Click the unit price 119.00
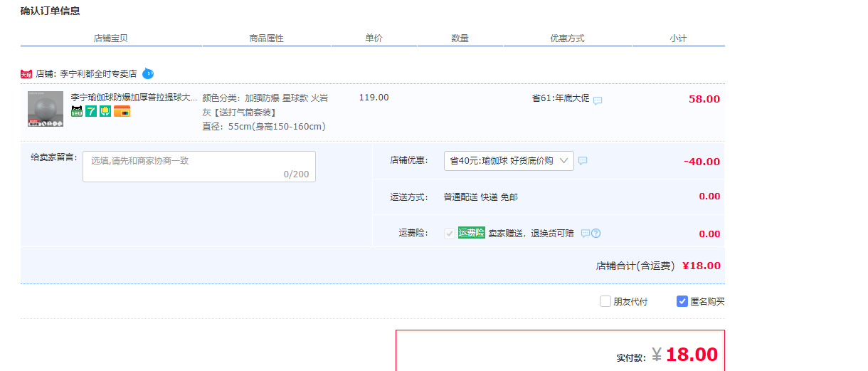The width and height of the screenshot is (868, 371). [x=374, y=98]
